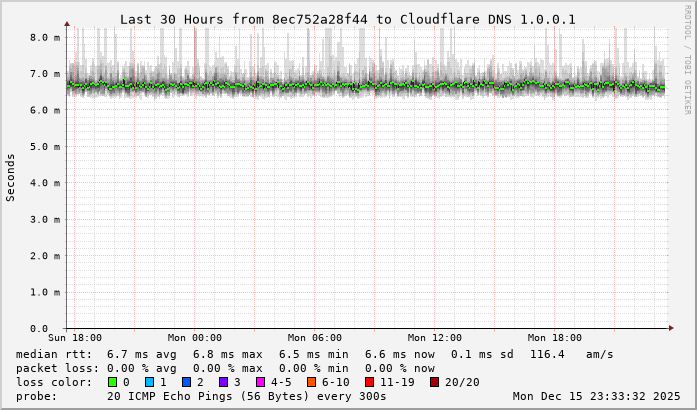Click the light blue loss swatch for 1
Image resolution: width=697 pixels, height=410 pixels.
tap(149, 382)
